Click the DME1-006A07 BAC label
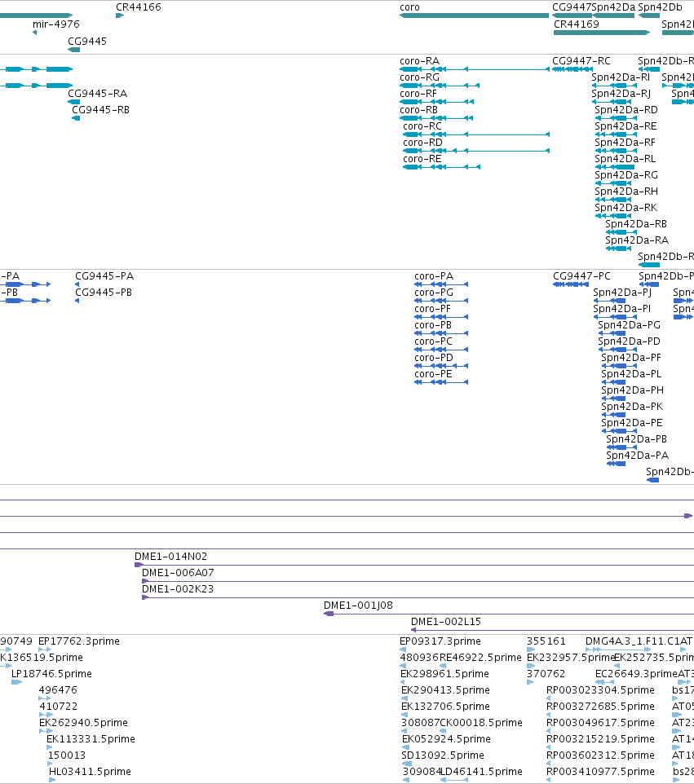 click(x=178, y=572)
